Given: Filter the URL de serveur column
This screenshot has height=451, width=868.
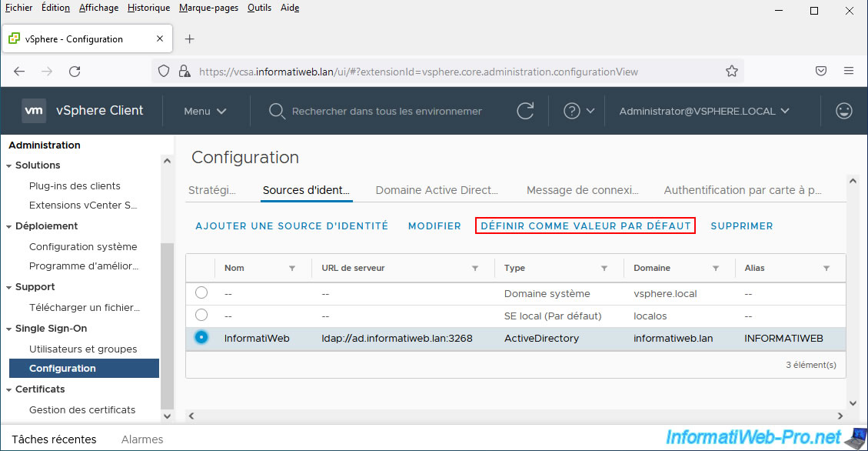Looking at the screenshot, I should tap(475, 268).
